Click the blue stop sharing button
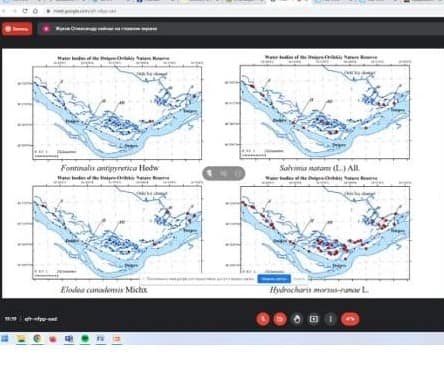 click(x=274, y=279)
